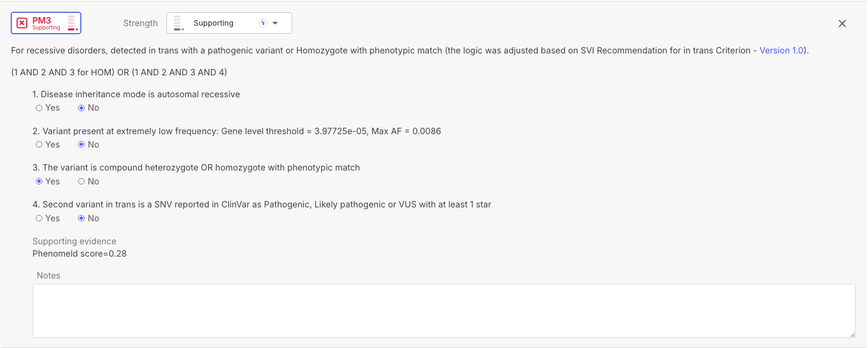Open the Version 1.0 link
The height and width of the screenshot is (348, 868).
tap(781, 50)
